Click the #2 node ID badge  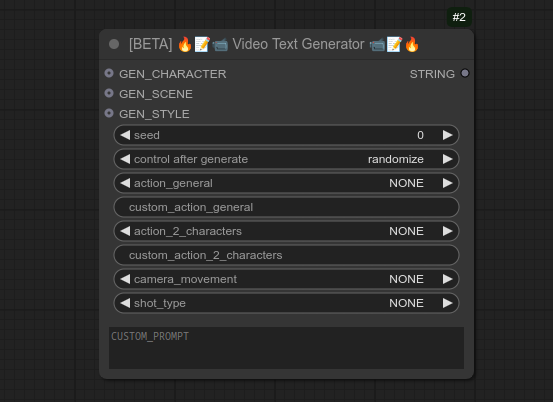click(x=459, y=17)
